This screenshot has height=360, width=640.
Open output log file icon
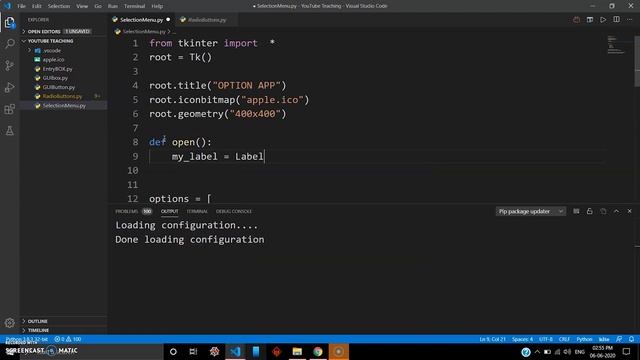click(x=603, y=211)
